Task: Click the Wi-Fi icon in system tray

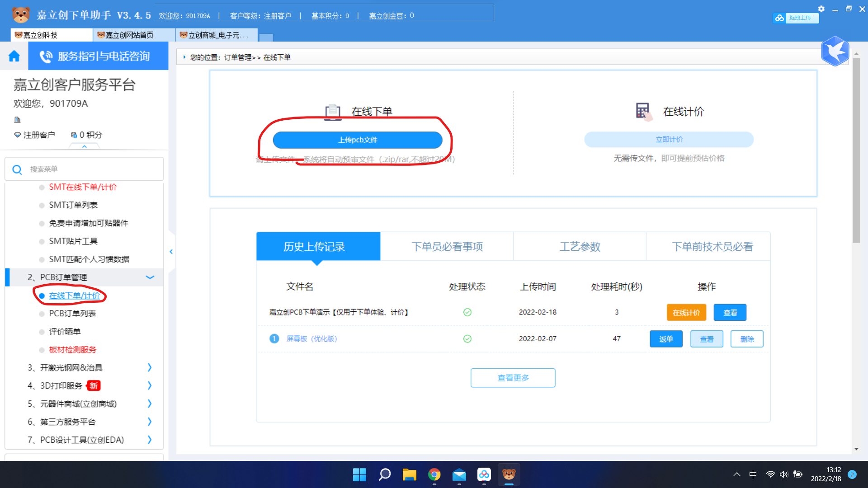Action: [x=770, y=474]
